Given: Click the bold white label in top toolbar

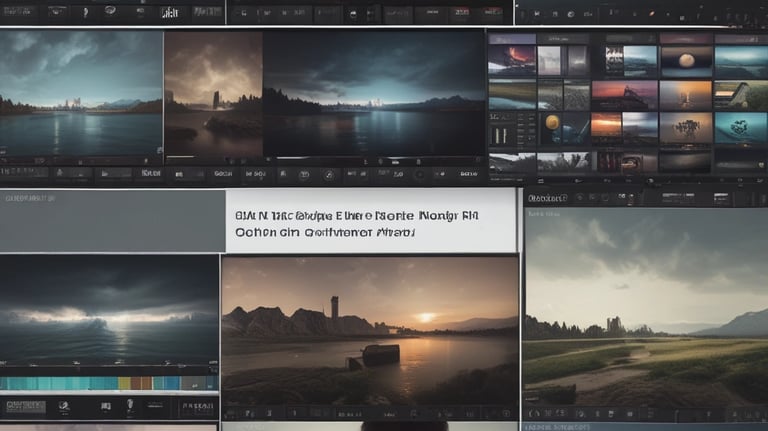Looking at the screenshot, I should point(169,13).
